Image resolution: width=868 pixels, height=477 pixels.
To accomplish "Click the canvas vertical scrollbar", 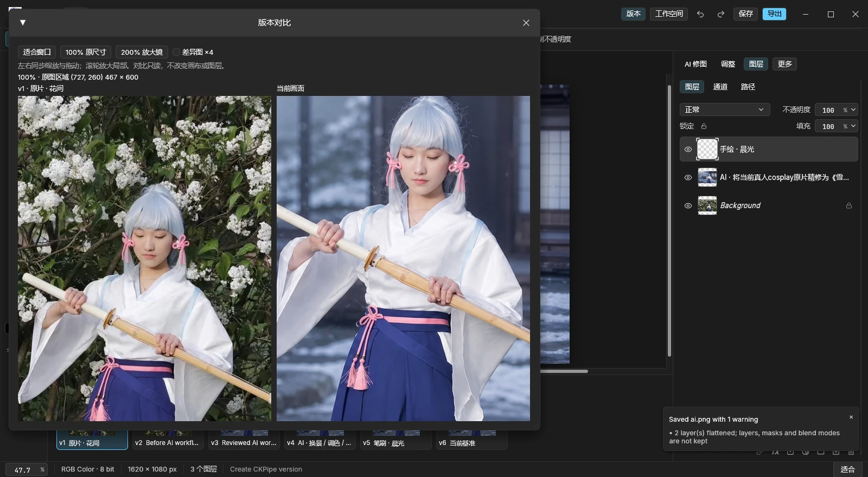I will [x=669, y=221].
